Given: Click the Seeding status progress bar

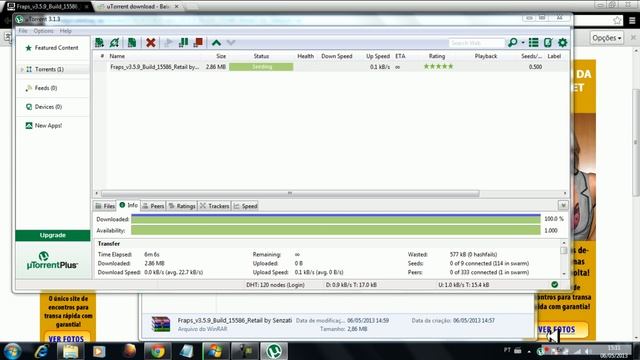Looking at the screenshot, I should [261, 67].
